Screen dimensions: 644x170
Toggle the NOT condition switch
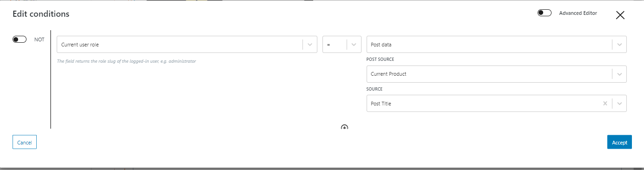pyautogui.click(x=20, y=39)
